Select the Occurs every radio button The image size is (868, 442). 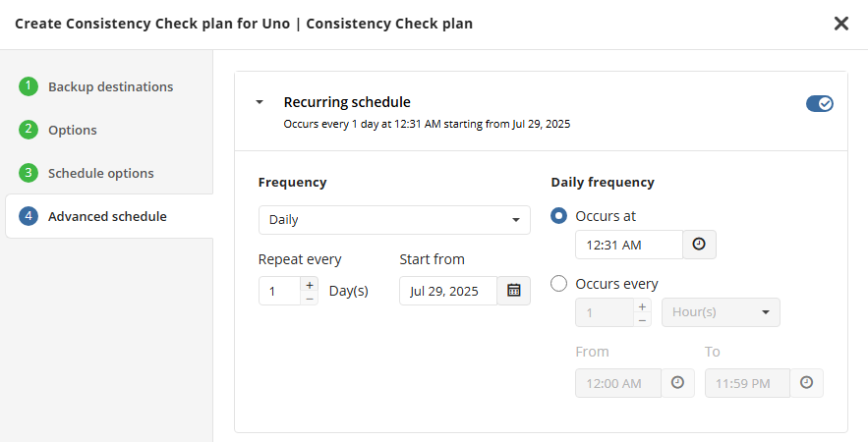(558, 284)
